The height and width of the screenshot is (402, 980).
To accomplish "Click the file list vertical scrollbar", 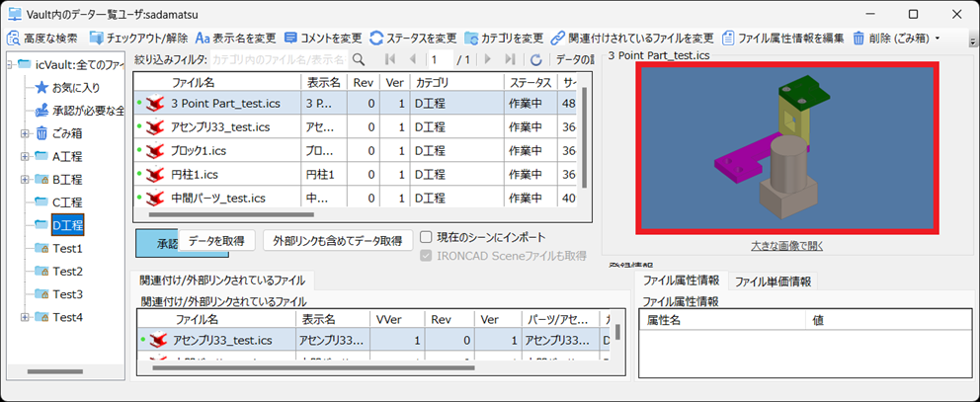I will [x=584, y=137].
